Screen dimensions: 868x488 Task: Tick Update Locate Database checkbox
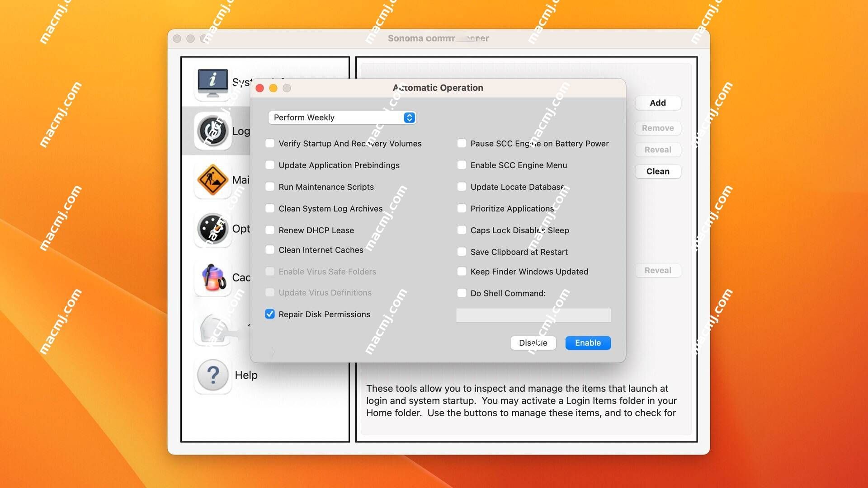[x=462, y=187]
